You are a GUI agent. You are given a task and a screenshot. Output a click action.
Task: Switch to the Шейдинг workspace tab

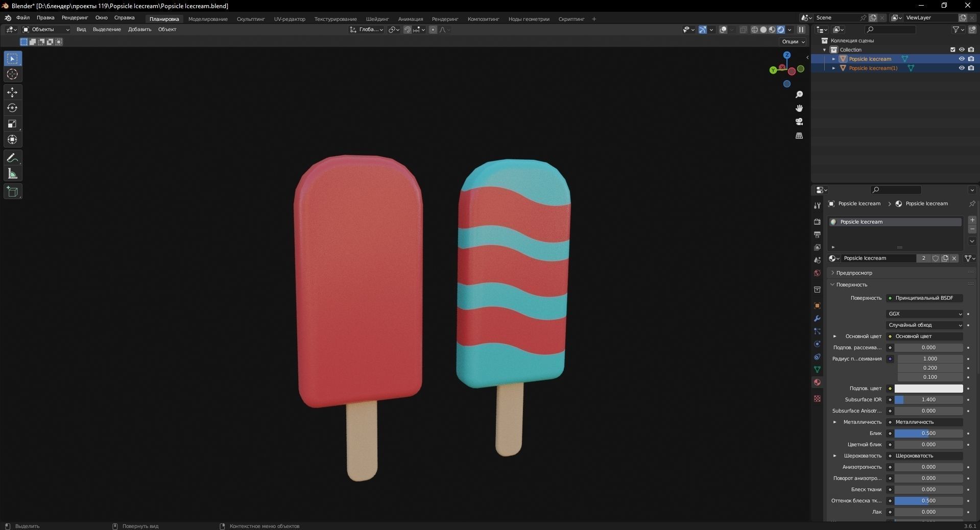click(x=377, y=19)
